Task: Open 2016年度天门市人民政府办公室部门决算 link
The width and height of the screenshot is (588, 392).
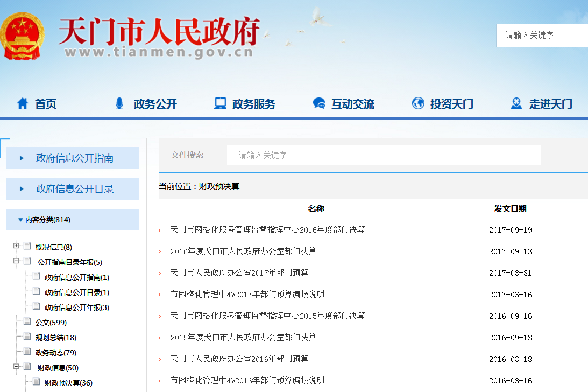Action: [243, 251]
